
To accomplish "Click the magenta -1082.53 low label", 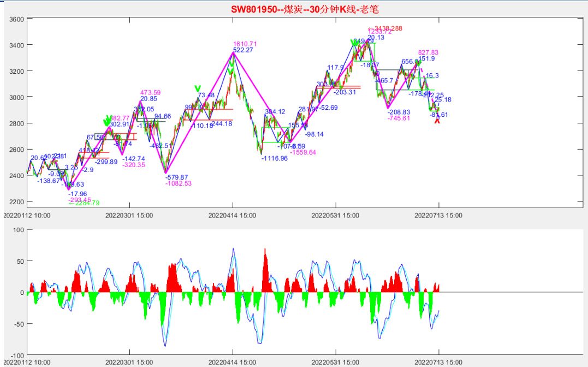I will point(179,183).
